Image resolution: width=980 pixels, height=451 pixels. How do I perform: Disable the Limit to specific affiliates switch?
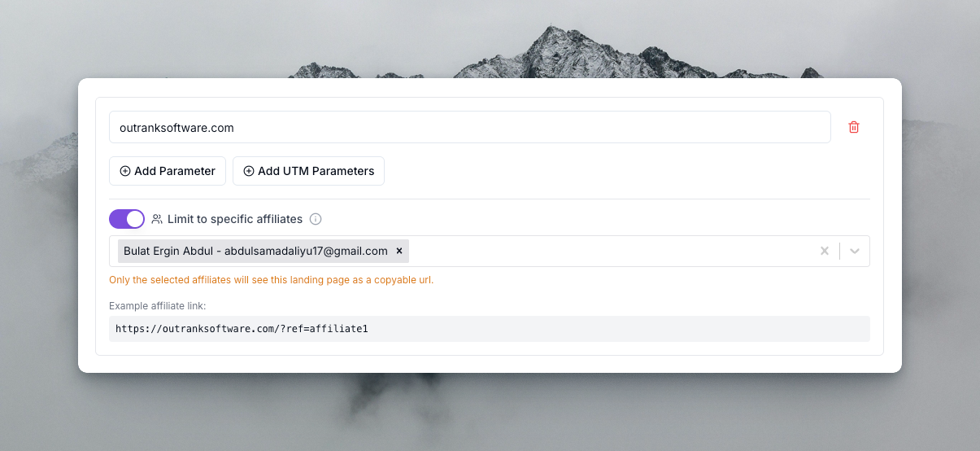coord(127,219)
